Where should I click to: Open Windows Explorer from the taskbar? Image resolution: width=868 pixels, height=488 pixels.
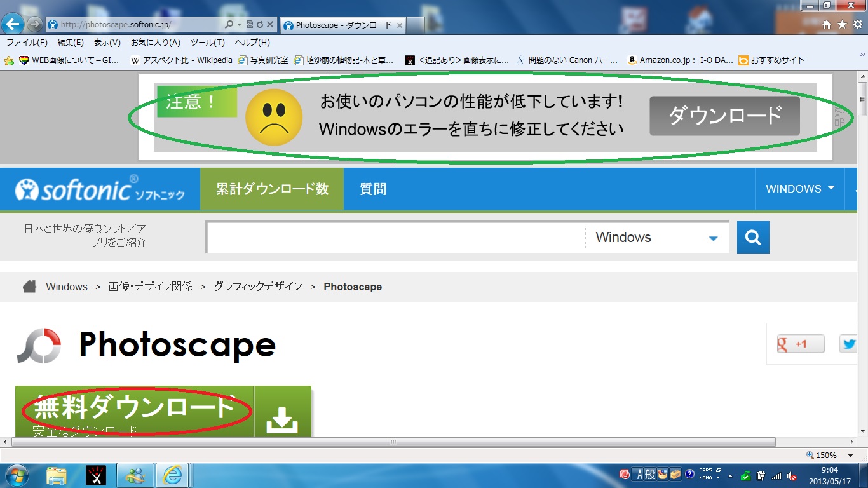[56, 475]
